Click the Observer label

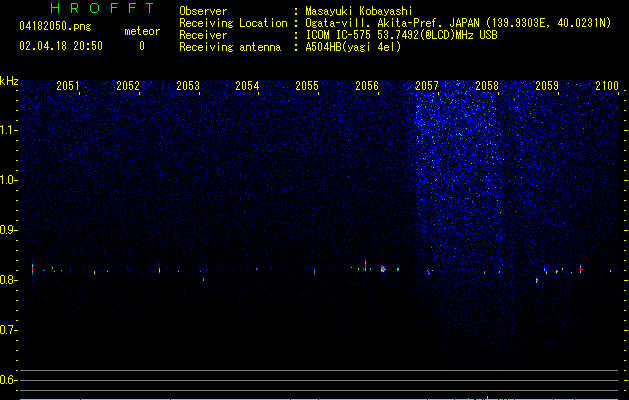203,11
